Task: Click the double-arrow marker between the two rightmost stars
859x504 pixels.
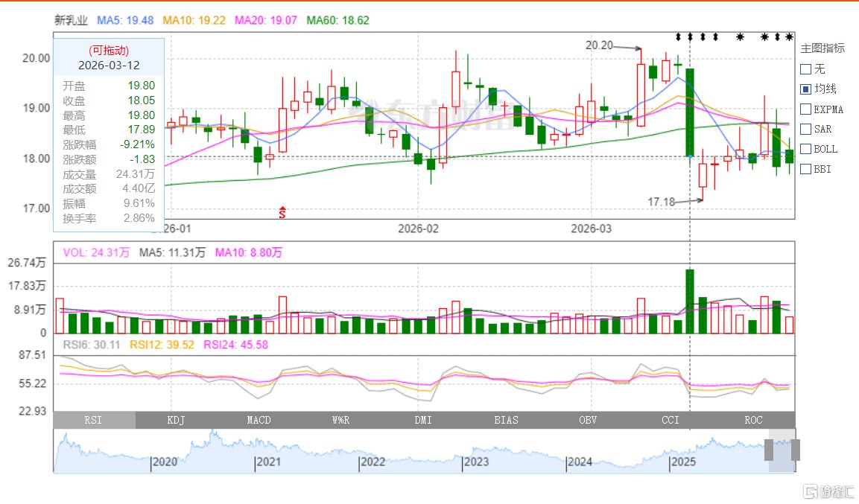Action: (777, 36)
